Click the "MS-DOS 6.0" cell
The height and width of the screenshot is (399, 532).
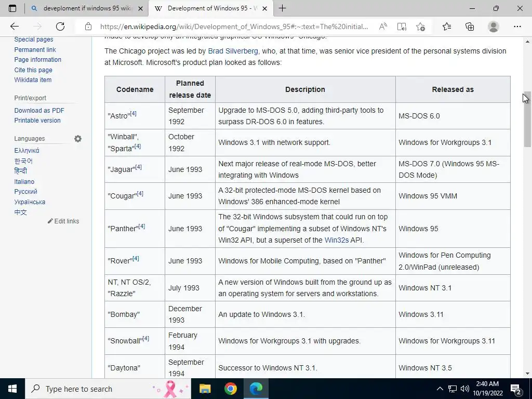(x=453, y=116)
